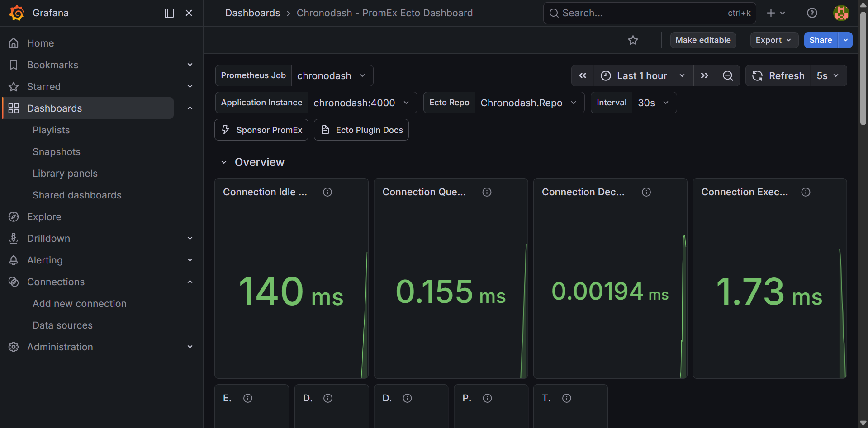Select Dashboards in the sidebar

88,108
